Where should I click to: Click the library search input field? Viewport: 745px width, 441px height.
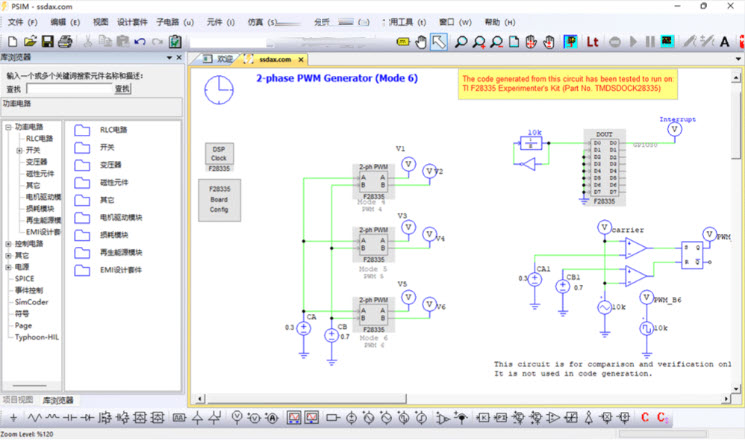pyautogui.click(x=65, y=88)
